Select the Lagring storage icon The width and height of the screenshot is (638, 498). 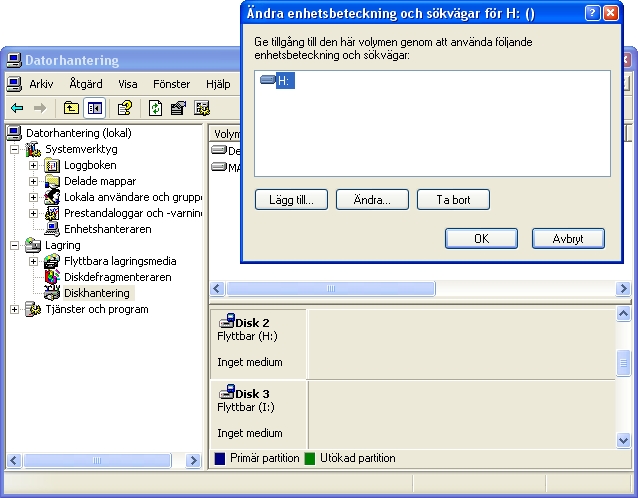[x=33, y=245]
